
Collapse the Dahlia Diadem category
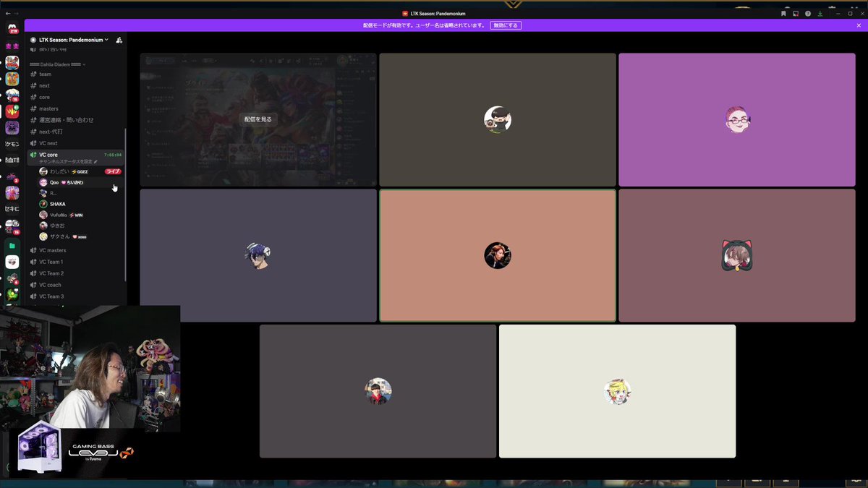pyautogui.click(x=57, y=64)
